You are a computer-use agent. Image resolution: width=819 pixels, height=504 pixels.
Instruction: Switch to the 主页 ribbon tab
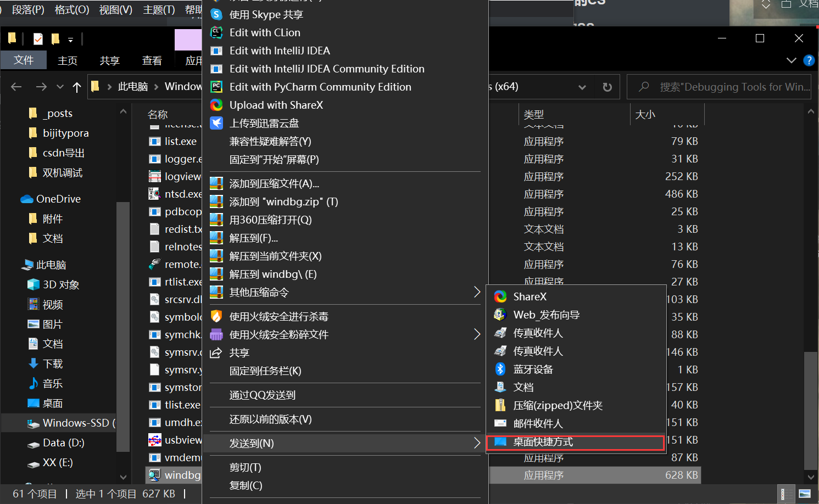pos(68,60)
